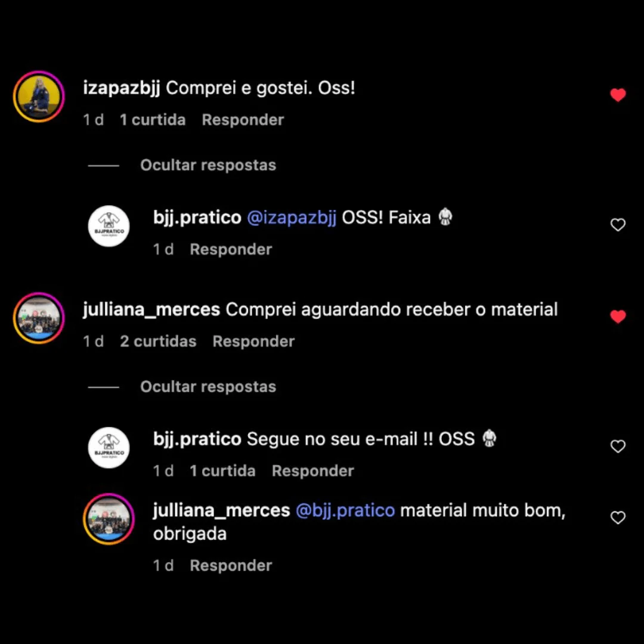Open izapazbjj username link
This screenshot has width=644, height=644.
pos(122,88)
